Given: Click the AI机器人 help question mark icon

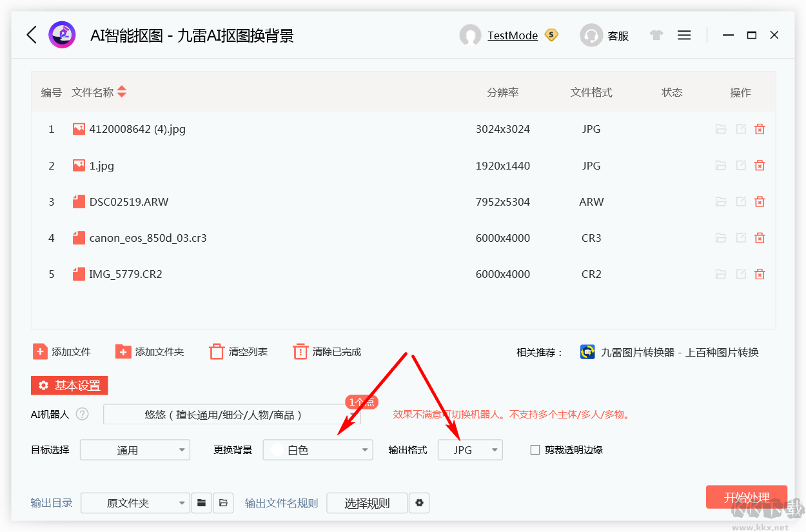Looking at the screenshot, I should pos(83,415).
